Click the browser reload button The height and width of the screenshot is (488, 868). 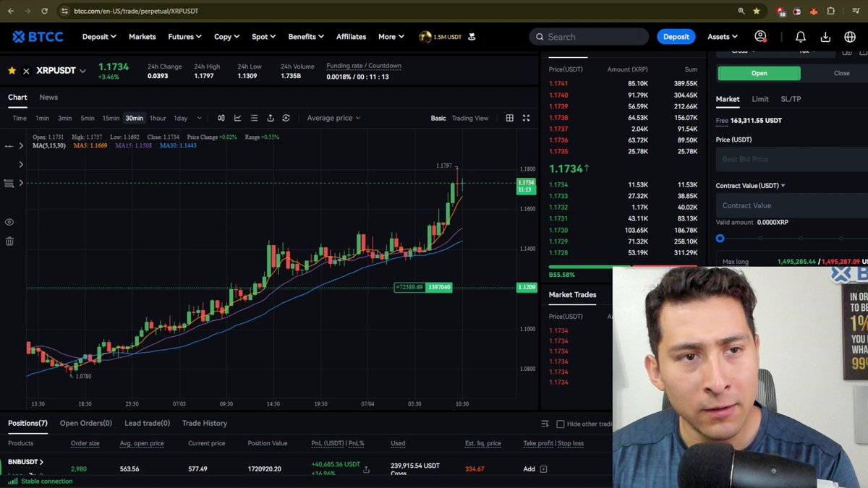(44, 12)
